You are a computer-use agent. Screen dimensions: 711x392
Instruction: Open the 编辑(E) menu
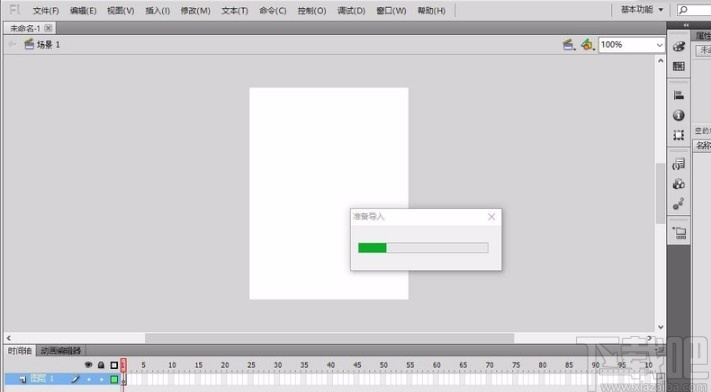[83, 10]
